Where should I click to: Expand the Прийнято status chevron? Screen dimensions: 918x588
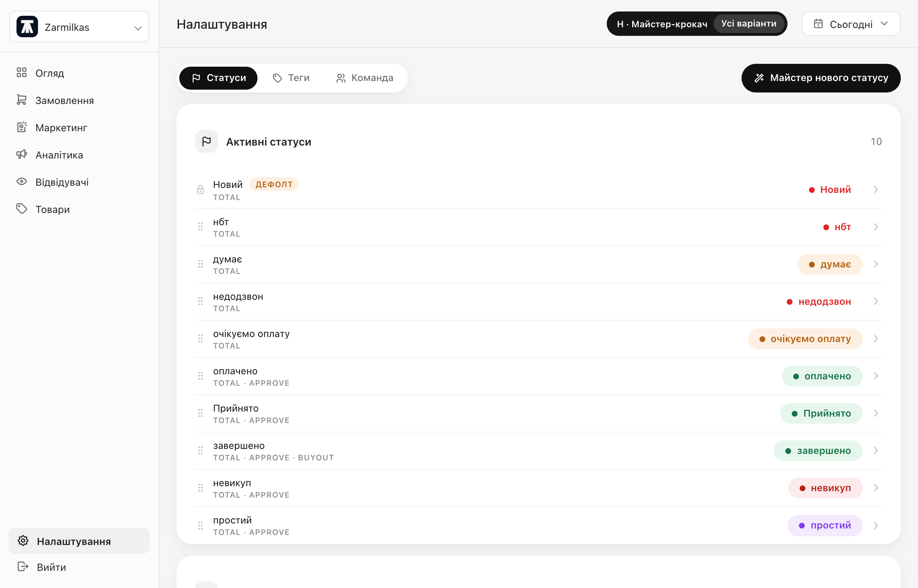point(876,413)
